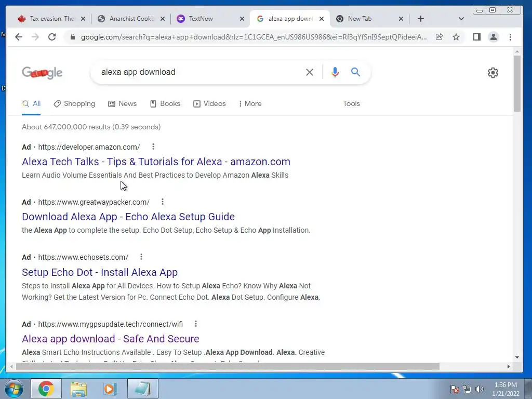
Task: Close the TextNow tab
Action: click(242, 19)
